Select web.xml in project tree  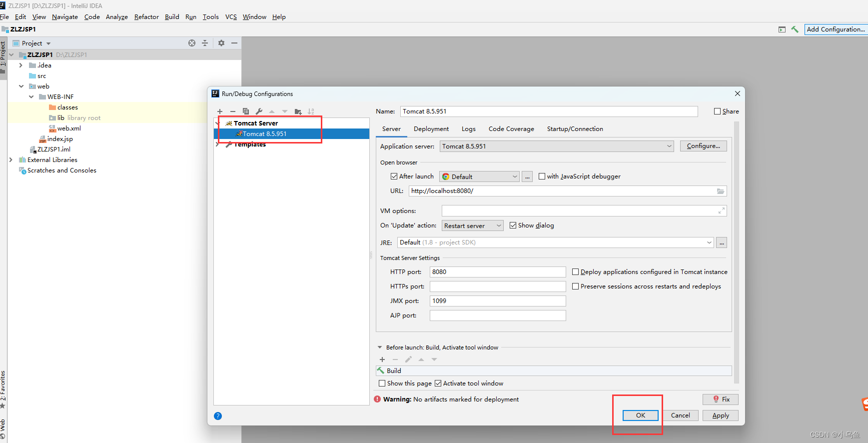coord(69,128)
